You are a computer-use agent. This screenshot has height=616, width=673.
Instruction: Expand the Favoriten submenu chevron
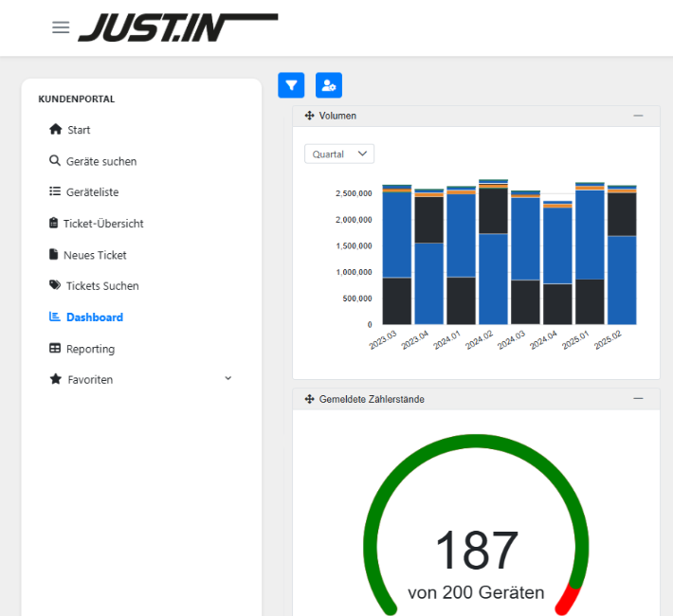click(227, 379)
